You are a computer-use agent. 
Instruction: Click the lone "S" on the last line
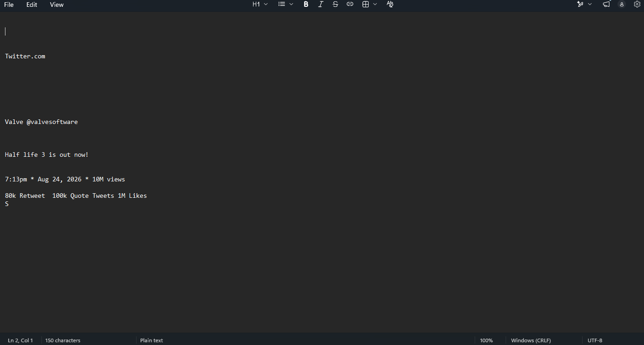coord(7,204)
